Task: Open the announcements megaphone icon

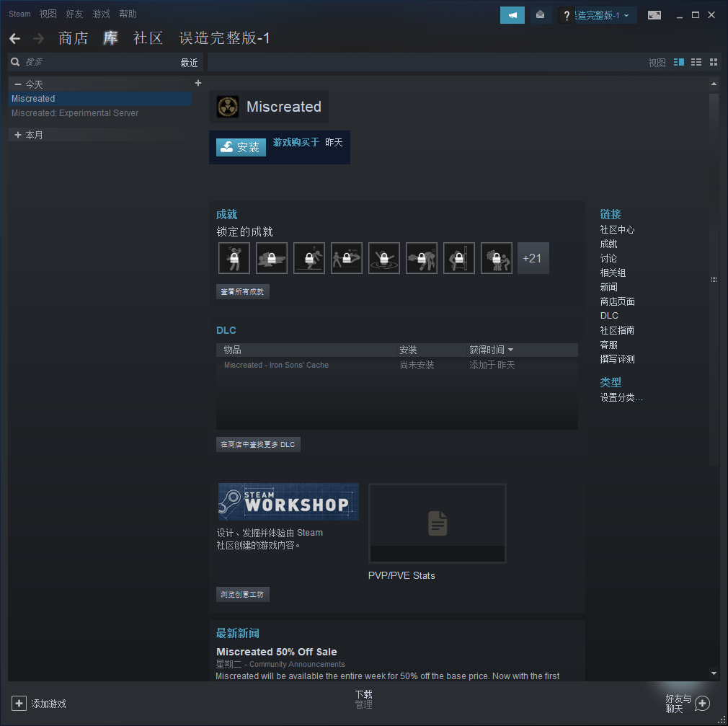Action: pos(512,15)
